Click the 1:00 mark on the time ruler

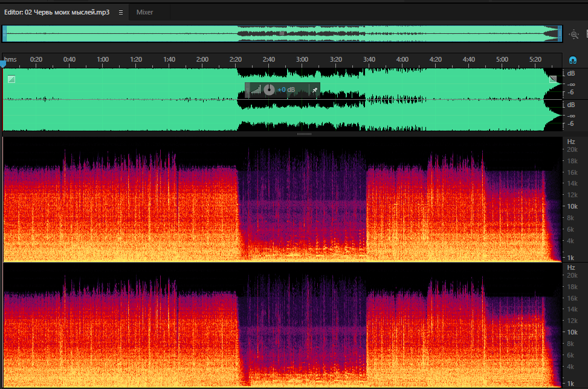pos(103,59)
